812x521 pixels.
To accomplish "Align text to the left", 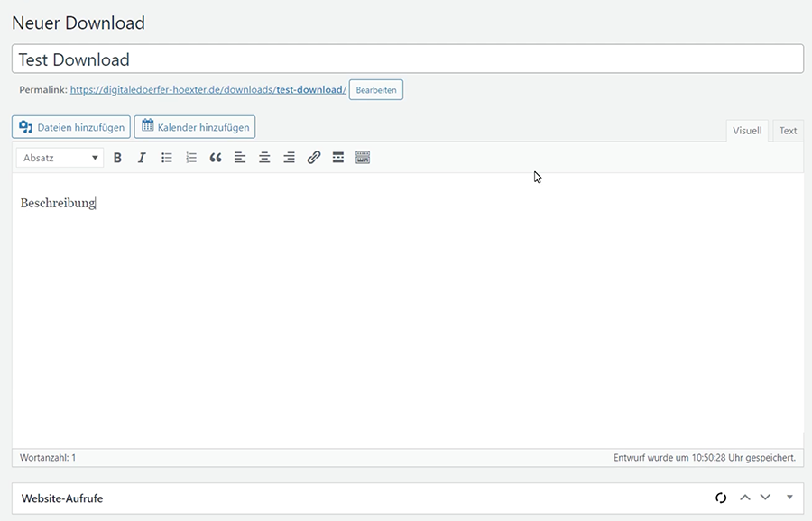I will click(x=240, y=158).
